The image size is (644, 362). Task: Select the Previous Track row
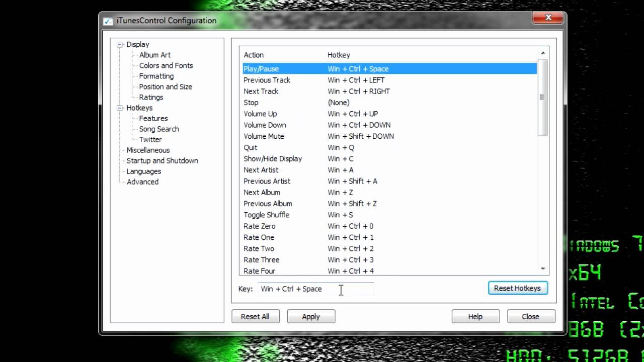coord(390,80)
